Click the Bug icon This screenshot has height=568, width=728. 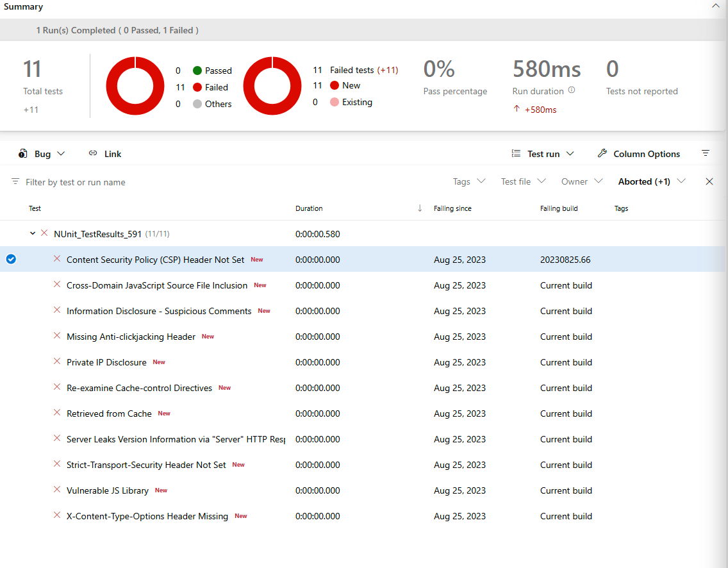click(x=23, y=154)
